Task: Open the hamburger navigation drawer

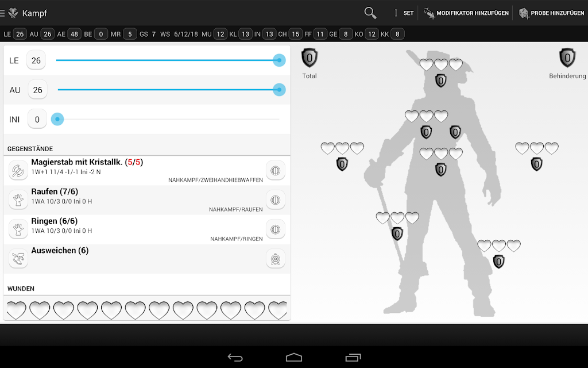Action: [x=2, y=13]
